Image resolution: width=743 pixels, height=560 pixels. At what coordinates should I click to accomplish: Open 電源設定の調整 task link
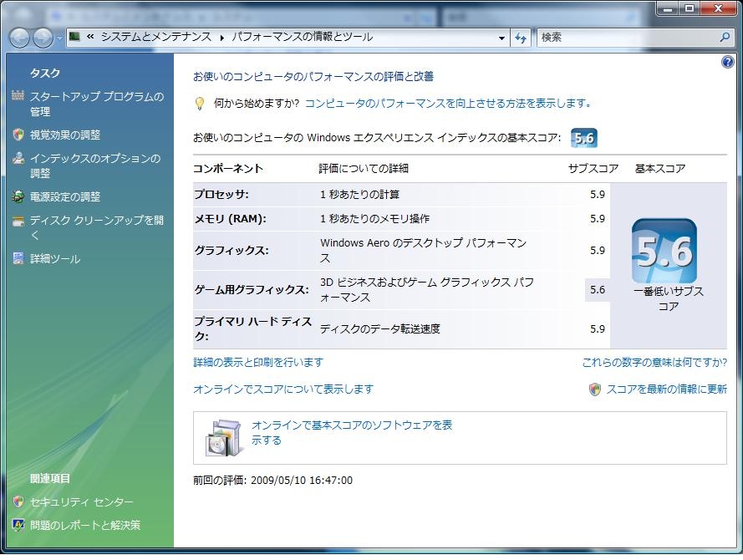coord(65,196)
